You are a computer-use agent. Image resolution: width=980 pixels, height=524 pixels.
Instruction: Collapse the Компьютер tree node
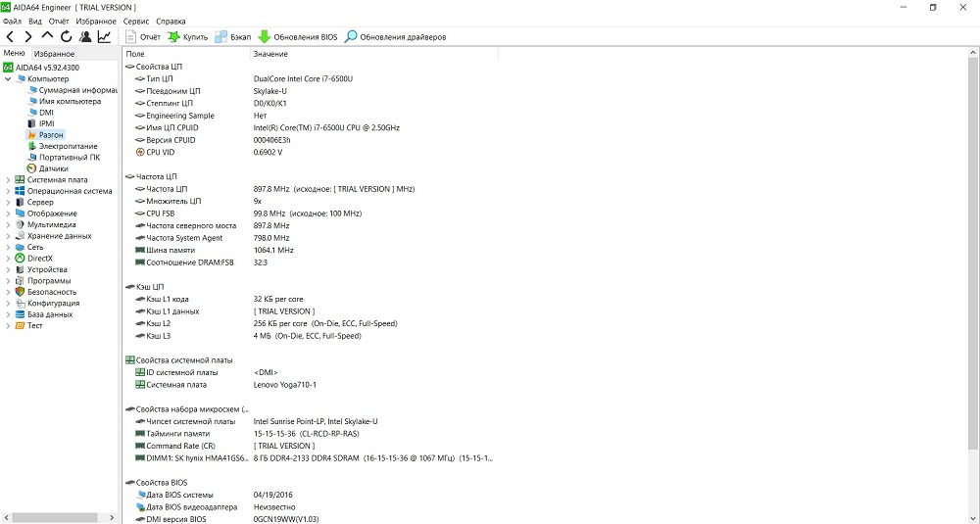(x=8, y=78)
